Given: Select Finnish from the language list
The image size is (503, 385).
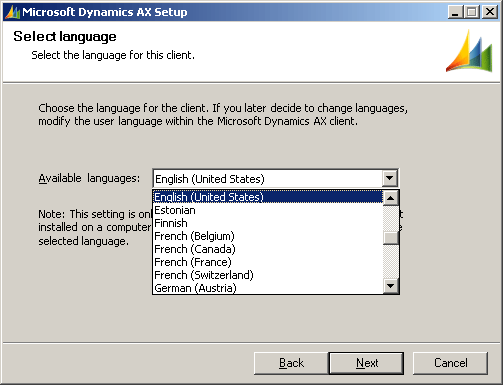Looking at the screenshot, I should pos(268,223).
